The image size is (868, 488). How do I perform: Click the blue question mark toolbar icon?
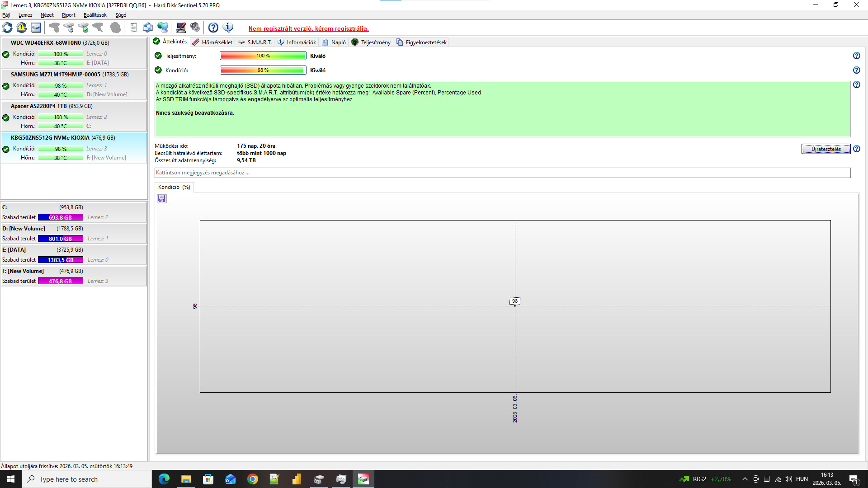click(213, 28)
